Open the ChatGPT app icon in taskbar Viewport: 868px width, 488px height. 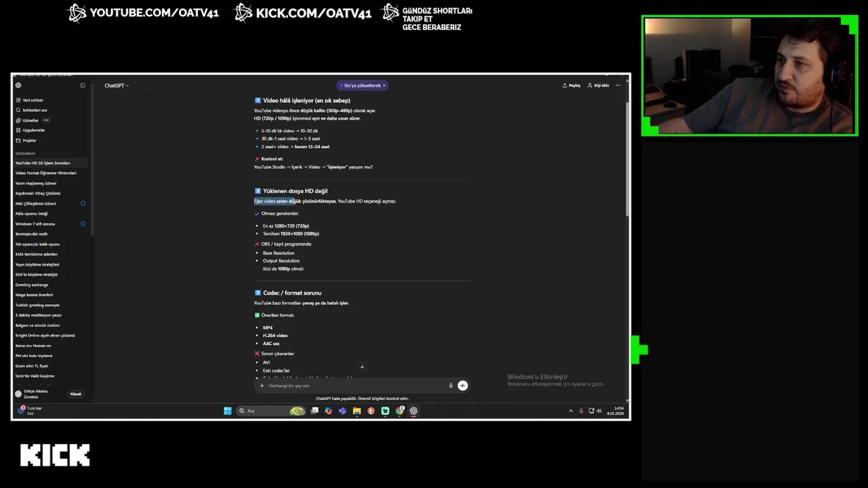(x=414, y=411)
